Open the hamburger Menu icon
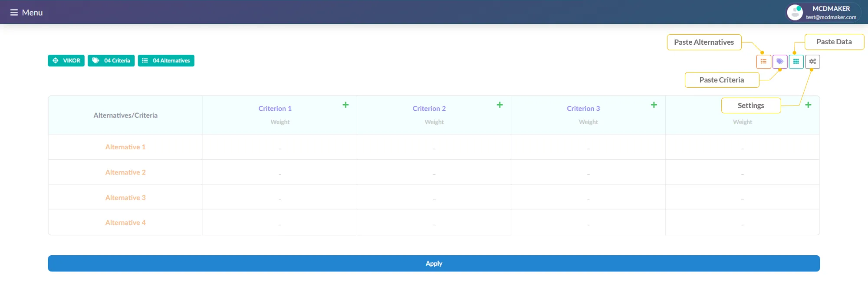The height and width of the screenshot is (290, 868). click(14, 13)
